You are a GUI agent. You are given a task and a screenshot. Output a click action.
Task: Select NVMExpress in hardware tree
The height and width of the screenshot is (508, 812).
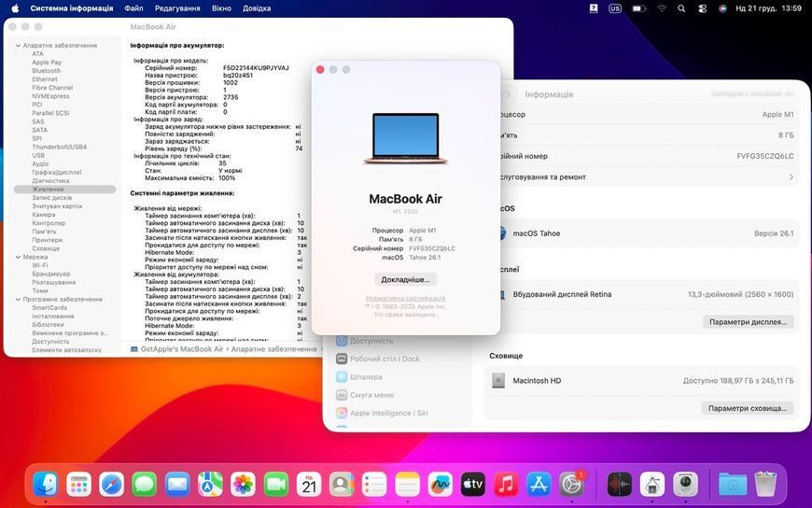[x=50, y=96]
